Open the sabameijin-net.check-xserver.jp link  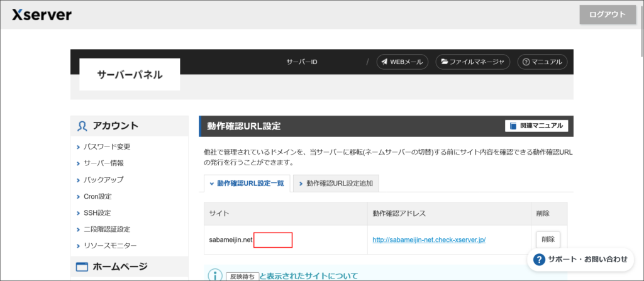[429, 240]
